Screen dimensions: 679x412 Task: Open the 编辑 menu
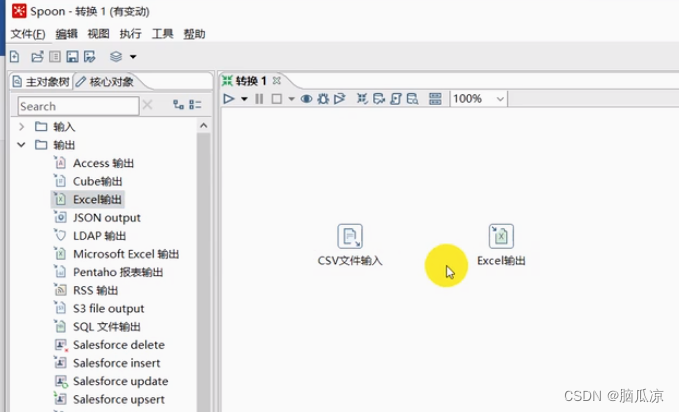66,34
